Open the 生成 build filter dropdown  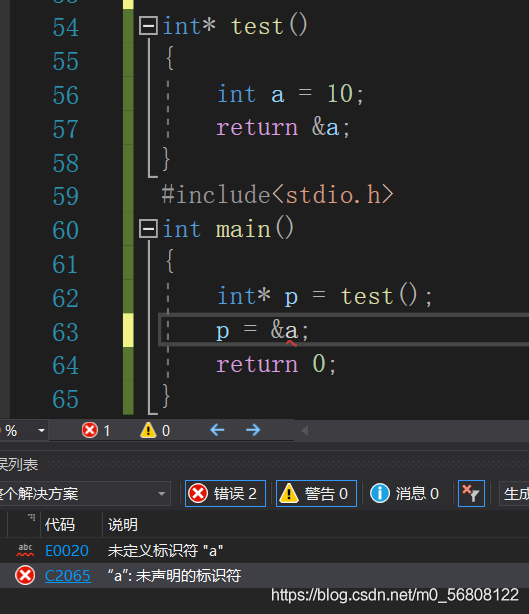[515, 493]
